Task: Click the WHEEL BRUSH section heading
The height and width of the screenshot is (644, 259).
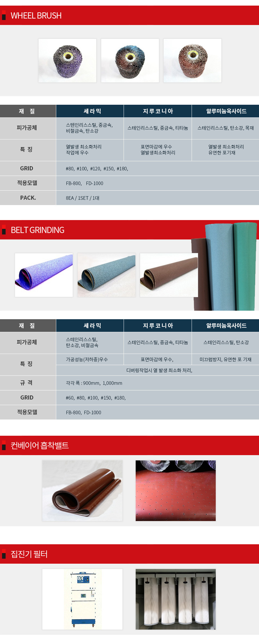Action: pyautogui.click(x=36, y=16)
